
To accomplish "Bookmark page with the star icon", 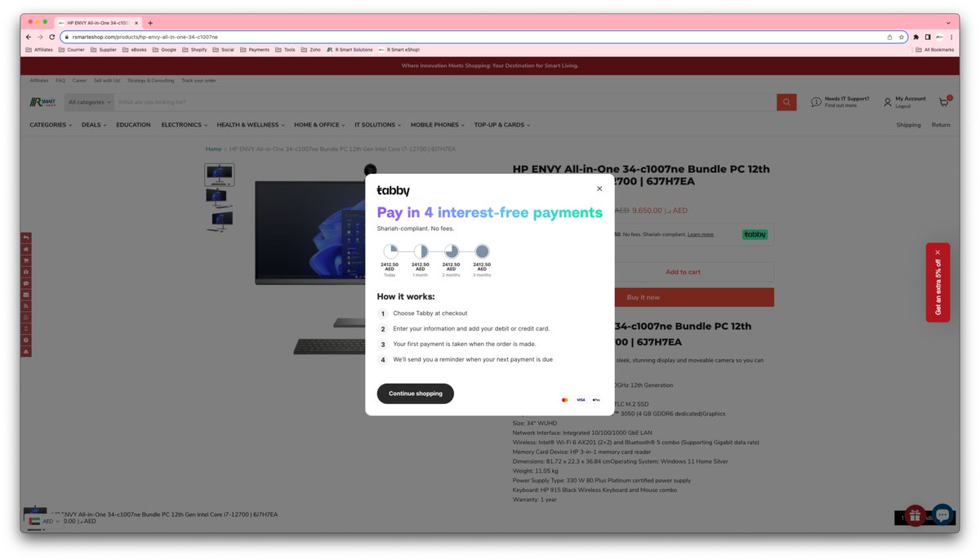I will pos(902,37).
